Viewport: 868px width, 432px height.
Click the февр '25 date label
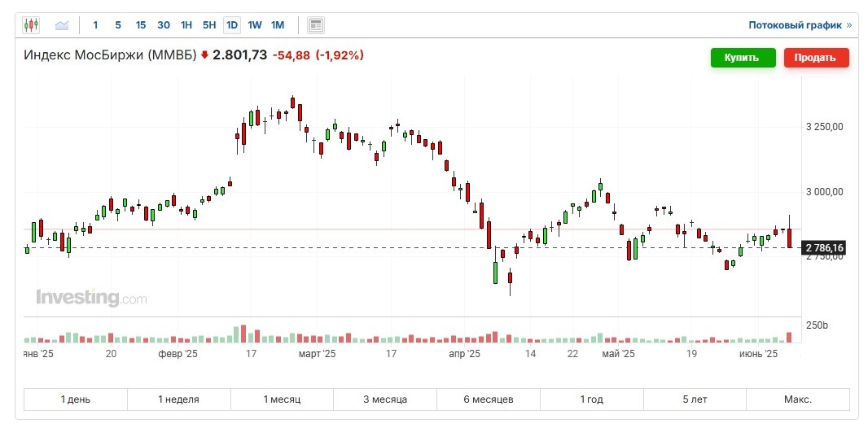pos(178,353)
